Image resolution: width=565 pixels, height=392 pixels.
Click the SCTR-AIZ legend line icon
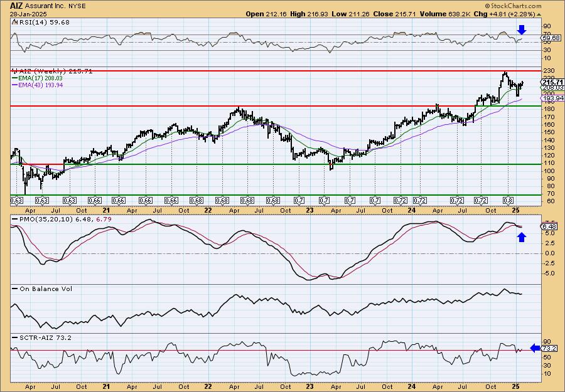coord(14,337)
